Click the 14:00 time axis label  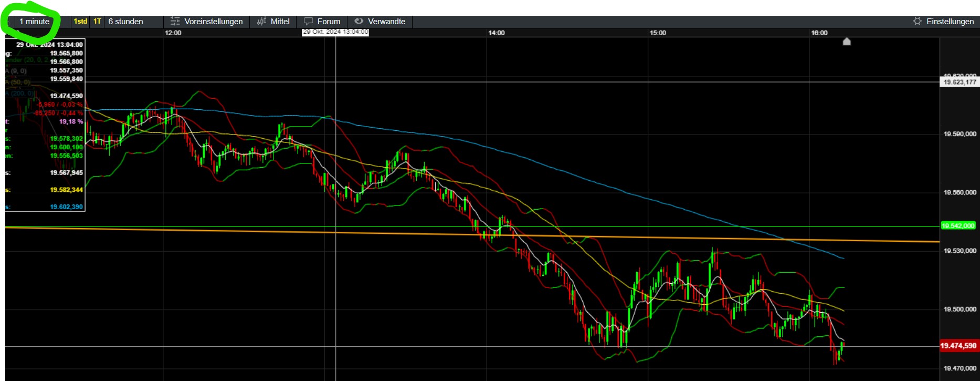tap(497, 33)
